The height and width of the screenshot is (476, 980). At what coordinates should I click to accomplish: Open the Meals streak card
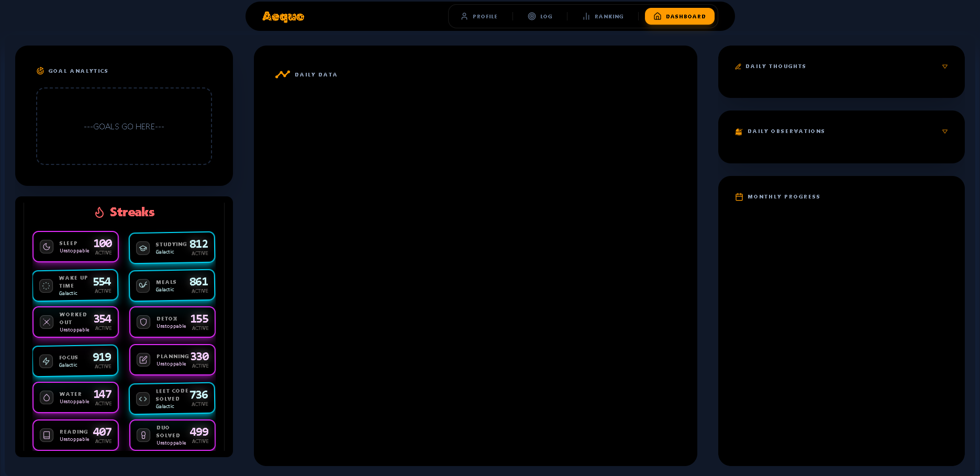click(x=172, y=285)
